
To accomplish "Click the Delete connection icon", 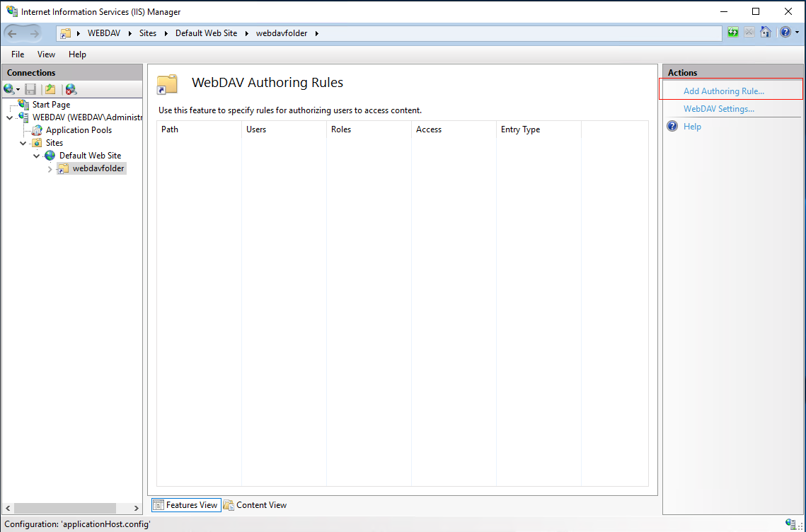I will coord(71,89).
